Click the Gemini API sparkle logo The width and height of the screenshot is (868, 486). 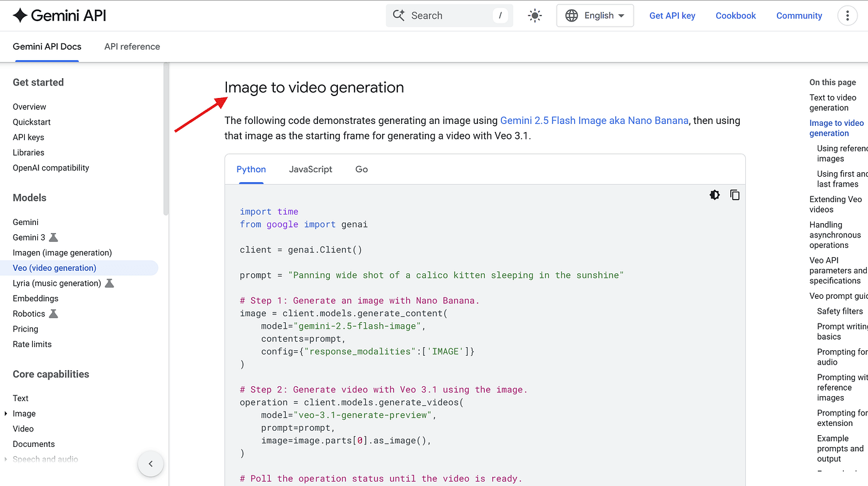click(20, 15)
